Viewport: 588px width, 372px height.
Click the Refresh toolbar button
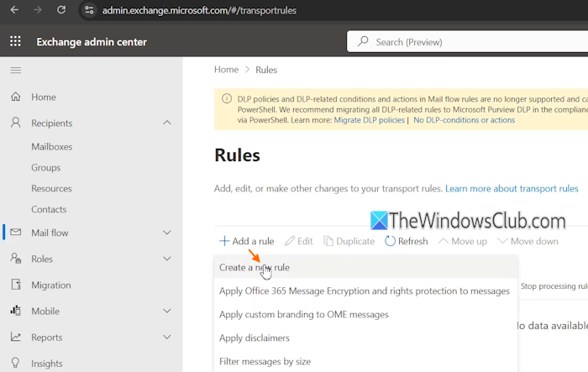coord(406,241)
